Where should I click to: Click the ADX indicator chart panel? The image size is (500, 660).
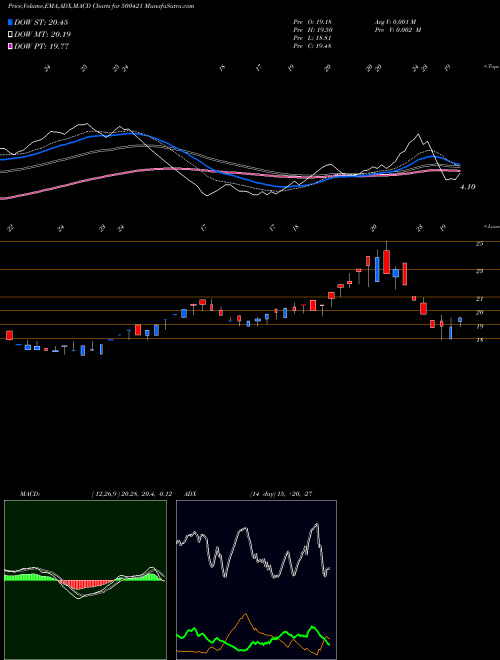click(256, 580)
